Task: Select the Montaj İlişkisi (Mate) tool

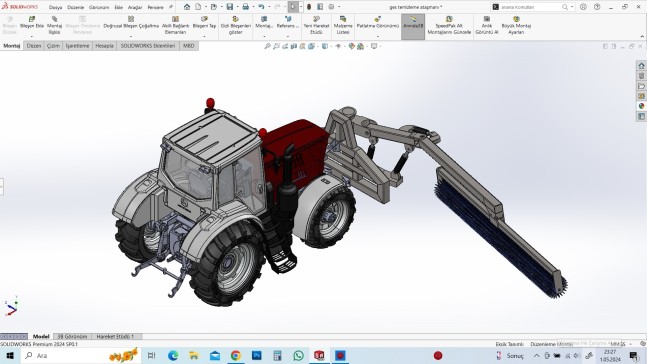Action: 54,25
